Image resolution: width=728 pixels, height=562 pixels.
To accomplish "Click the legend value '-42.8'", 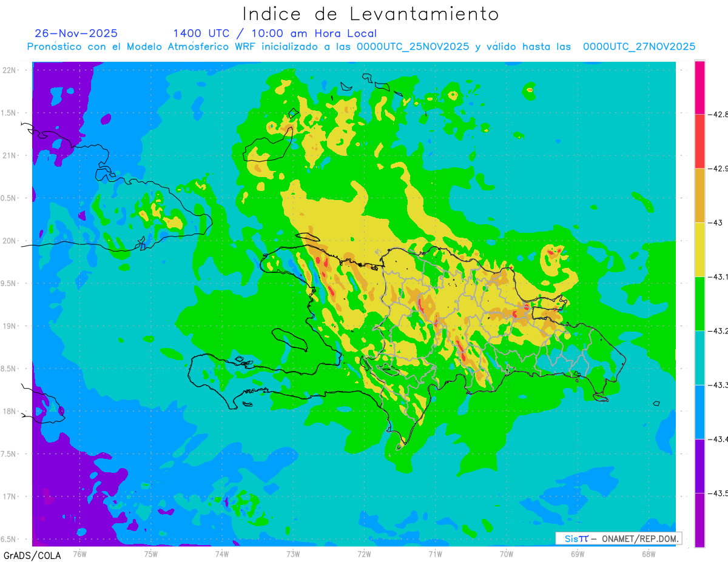I will pyautogui.click(x=718, y=114).
